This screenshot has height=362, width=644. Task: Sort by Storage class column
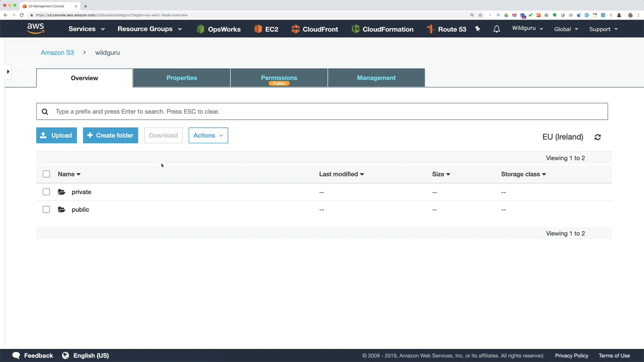(x=523, y=174)
